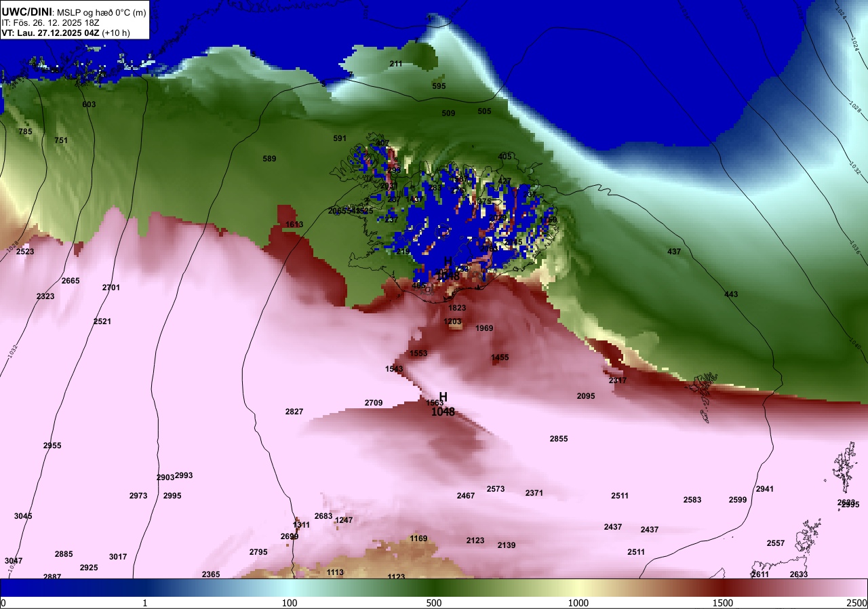Viewport: 868px width, 609px height.
Task: Select the height value "2317"
Action: pyautogui.click(x=618, y=380)
